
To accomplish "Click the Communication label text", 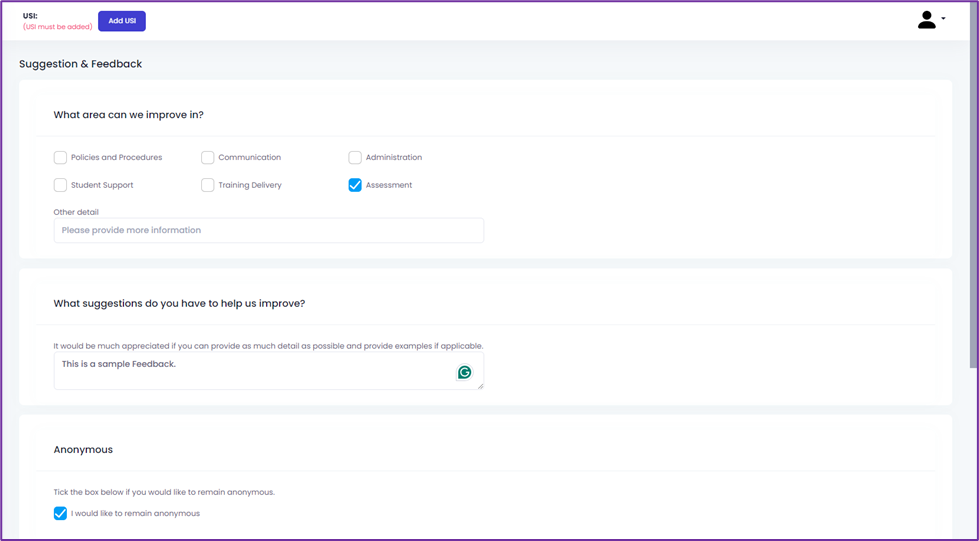I will pos(250,157).
